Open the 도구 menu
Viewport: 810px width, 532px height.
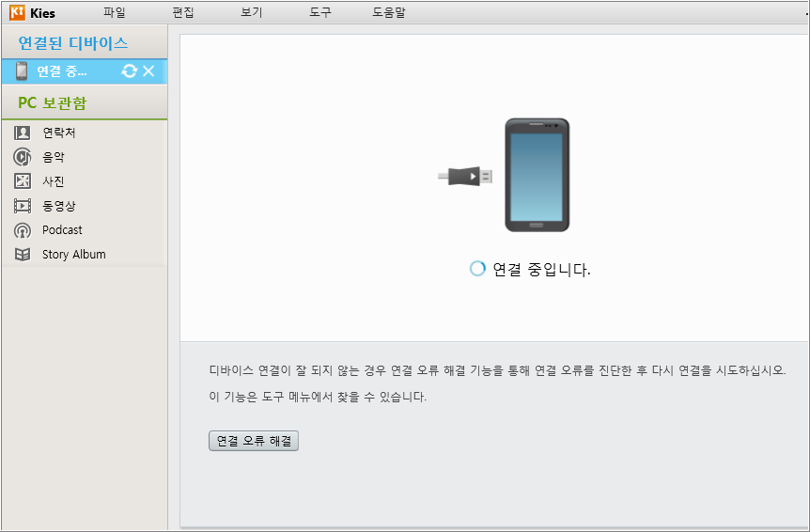click(320, 12)
